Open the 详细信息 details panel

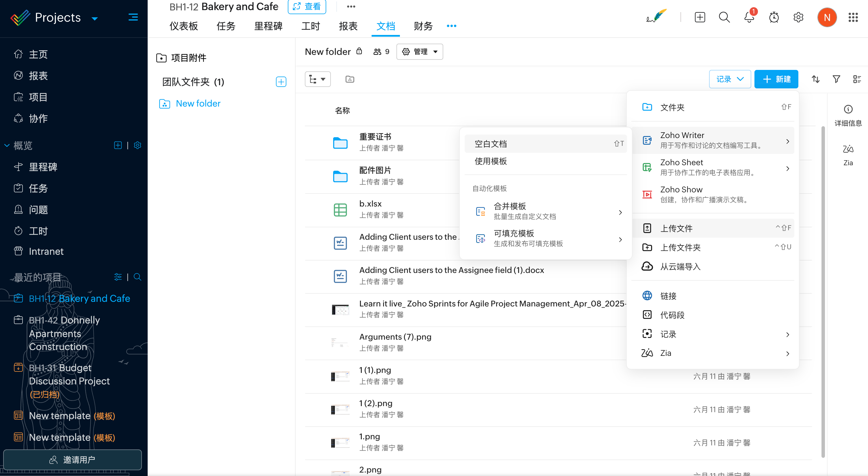(848, 115)
